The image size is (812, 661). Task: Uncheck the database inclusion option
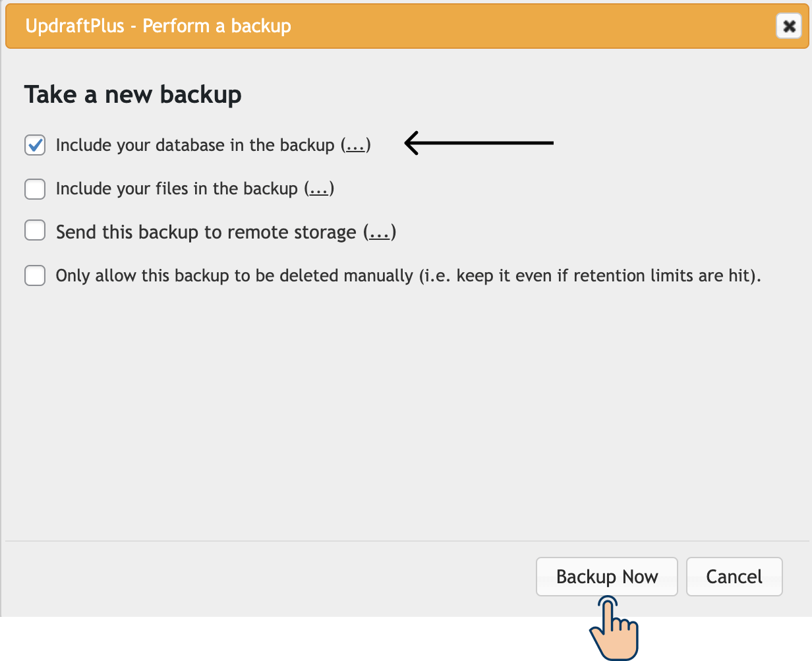(34, 145)
